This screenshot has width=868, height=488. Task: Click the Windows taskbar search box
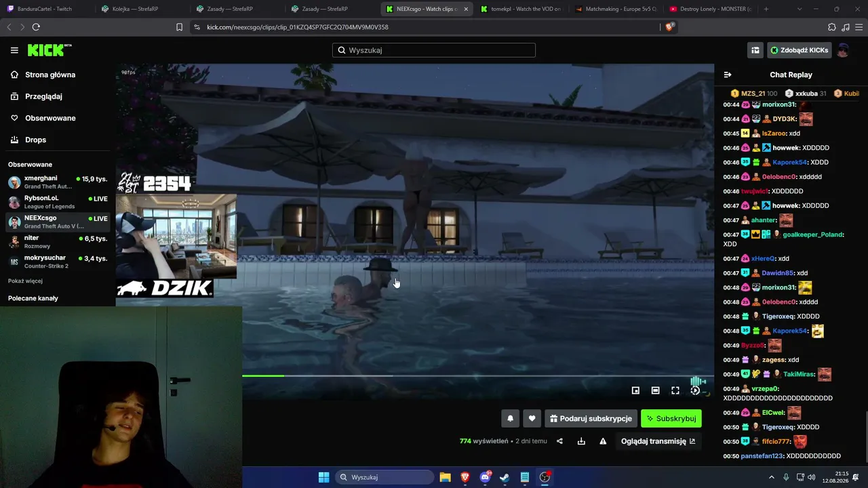[385, 477]
